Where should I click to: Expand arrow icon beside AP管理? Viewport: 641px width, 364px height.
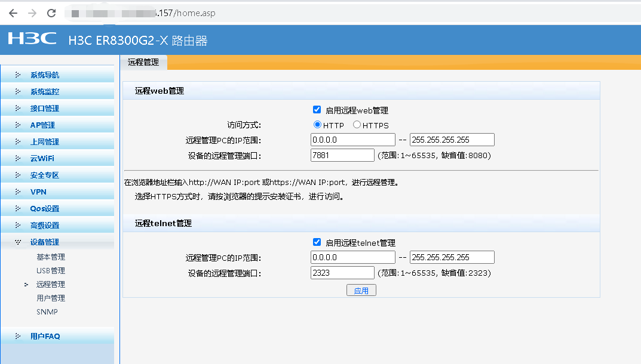17,125
